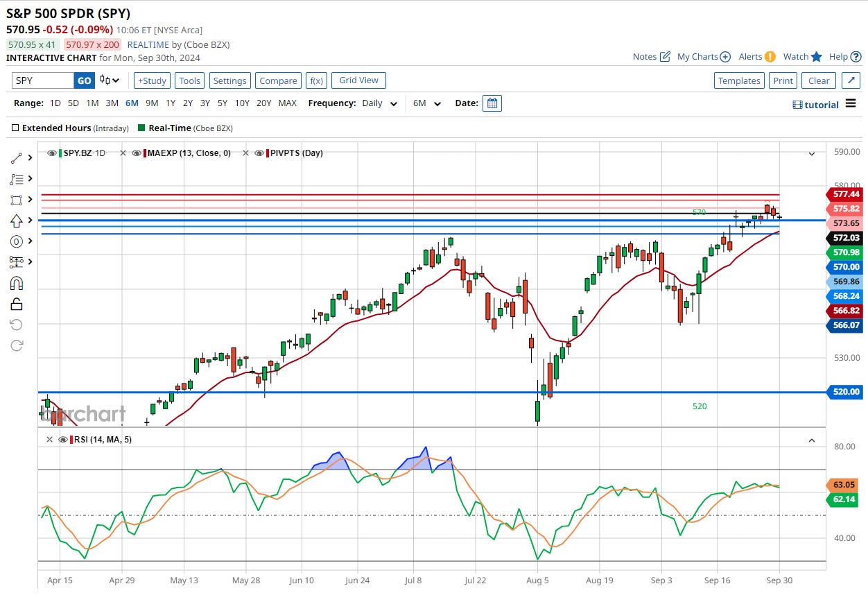Remove the RSI study with X

coord(49,440)
